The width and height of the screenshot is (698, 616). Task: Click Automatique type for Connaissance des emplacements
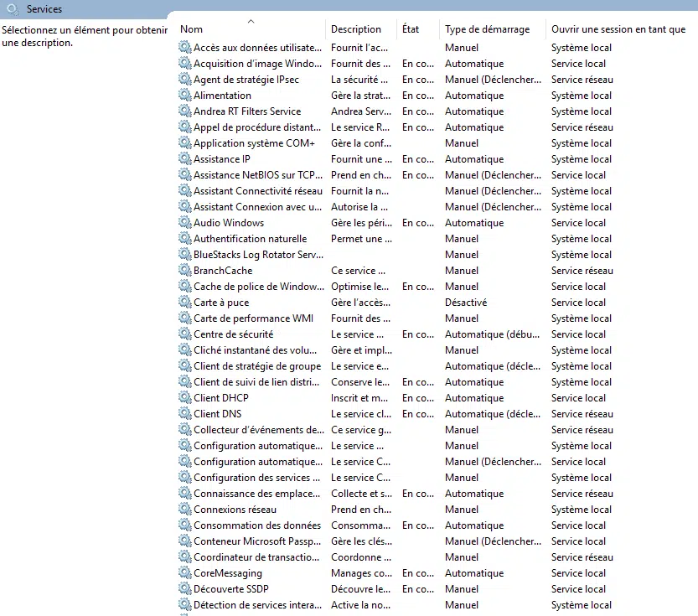474,494
